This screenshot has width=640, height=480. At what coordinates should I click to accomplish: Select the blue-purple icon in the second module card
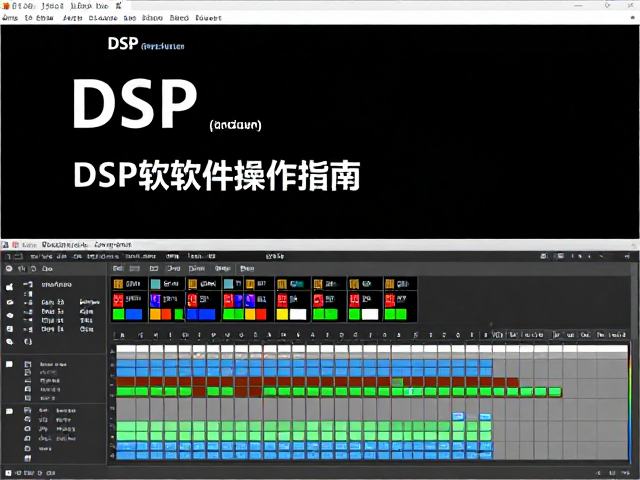155,300
